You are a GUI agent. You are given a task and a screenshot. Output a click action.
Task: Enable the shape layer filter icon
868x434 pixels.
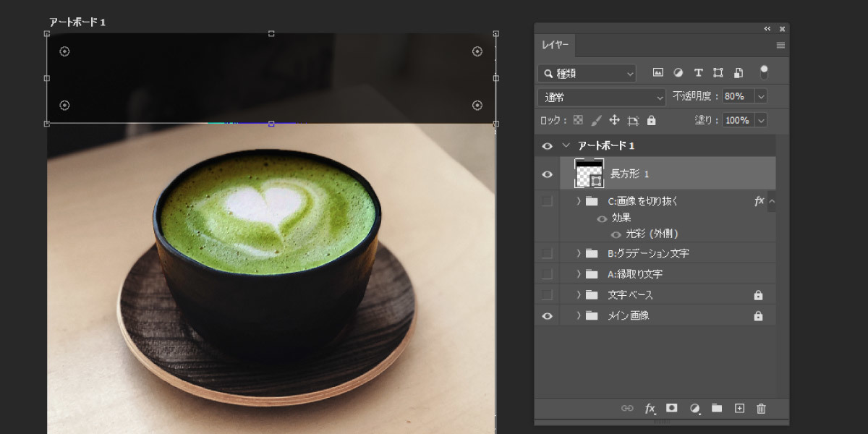click(x=718, y=72)
